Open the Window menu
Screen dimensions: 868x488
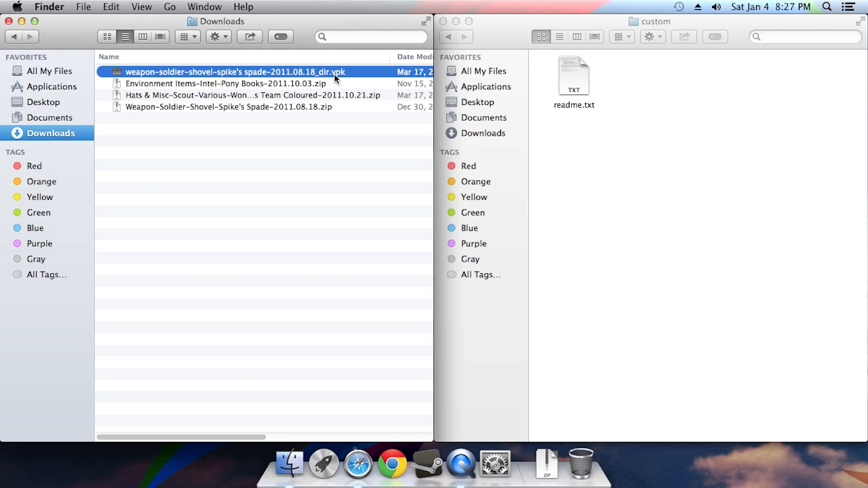pos(204,7)
